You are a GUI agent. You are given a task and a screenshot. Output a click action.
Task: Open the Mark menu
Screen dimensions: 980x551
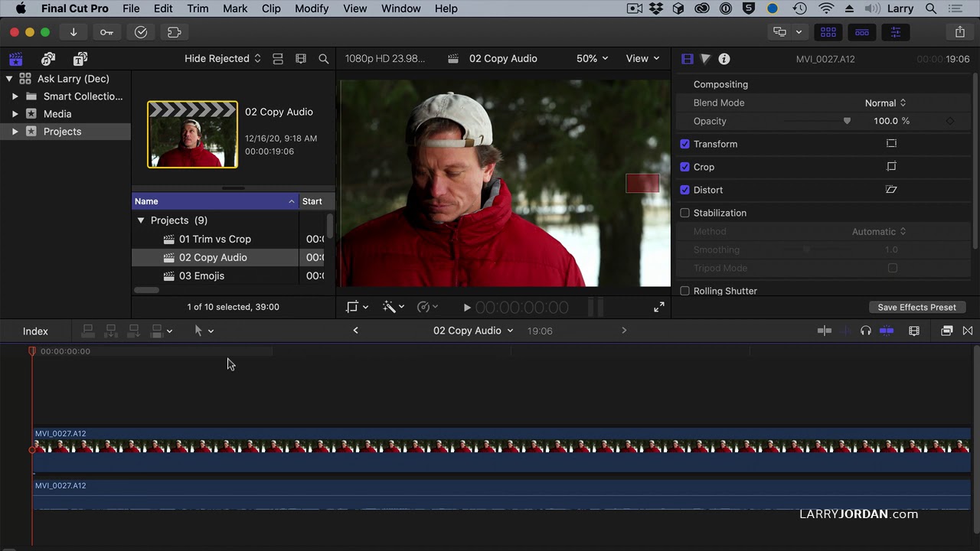click(235, 8)
